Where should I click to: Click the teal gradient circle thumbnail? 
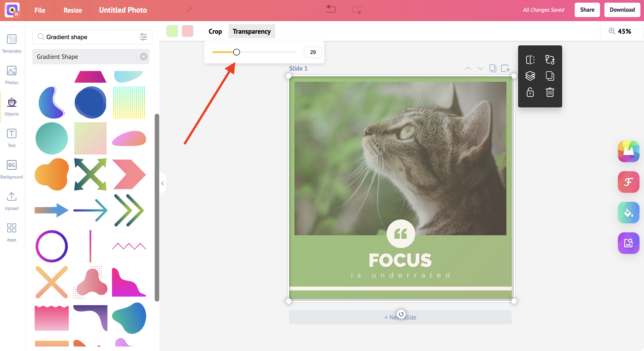click(51, 138)
